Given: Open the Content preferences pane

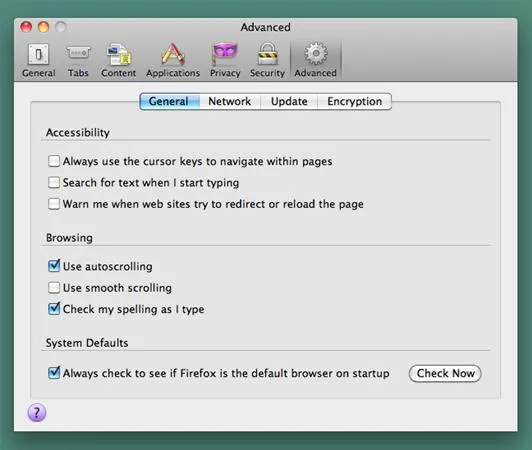Looking at the screenshot, I should pyautogui.click(x=118, y=60).
